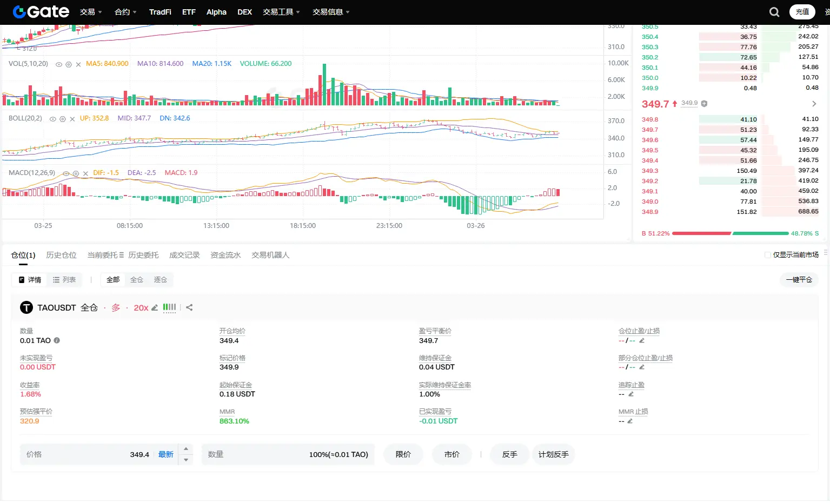Remove the BOLL indicator with X icon

pyautogui.click(x=72, y=119)
